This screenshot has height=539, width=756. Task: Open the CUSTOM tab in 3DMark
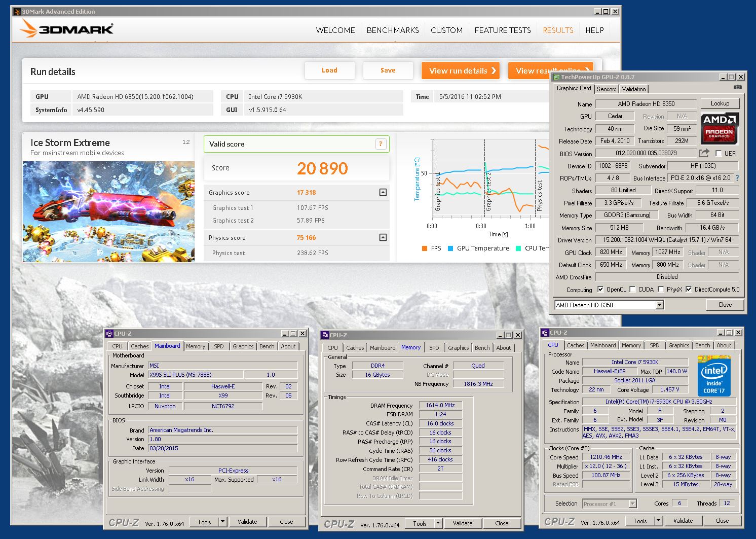click(x=446, y=30)
